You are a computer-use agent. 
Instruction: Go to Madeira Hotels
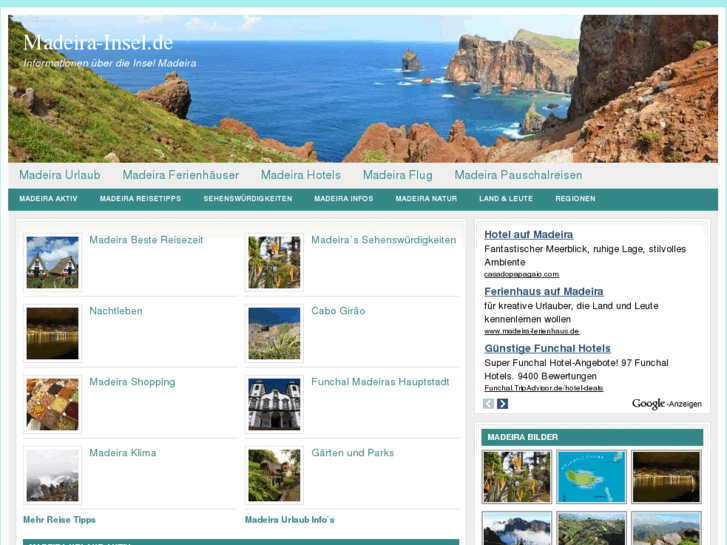click(x=300, y=175)
